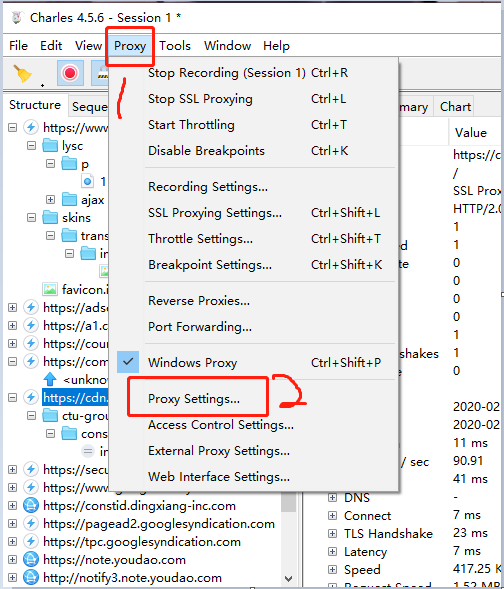
Task: Click the ajax folder icon
Action: tap(69, 199)
